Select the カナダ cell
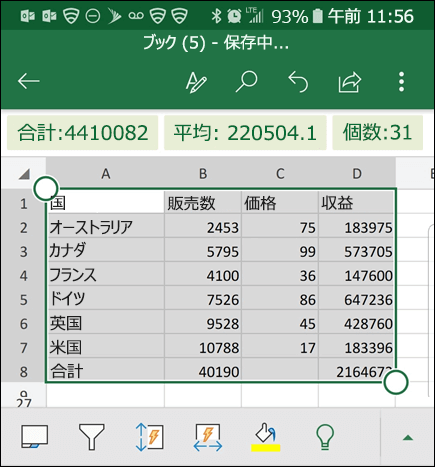This screenshot has height=467, width=435. tap(105, 250)
